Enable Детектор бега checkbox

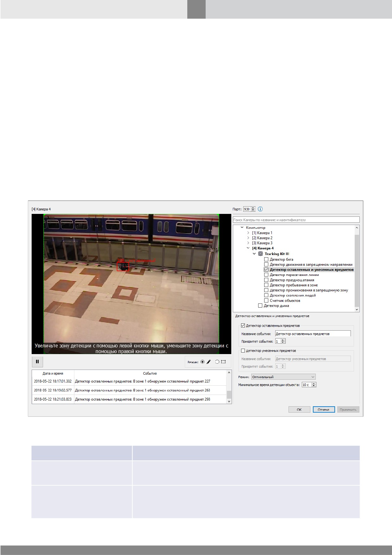click(266, 259)
